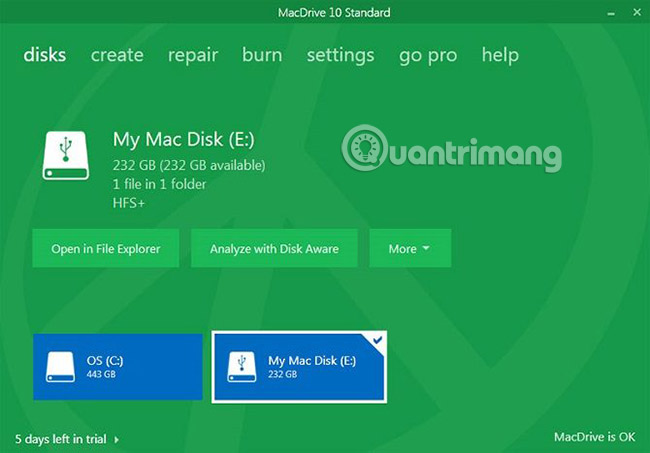
Task: Expand the More dropdown menu
Action: pyautogui.click(x=410, y=249)
